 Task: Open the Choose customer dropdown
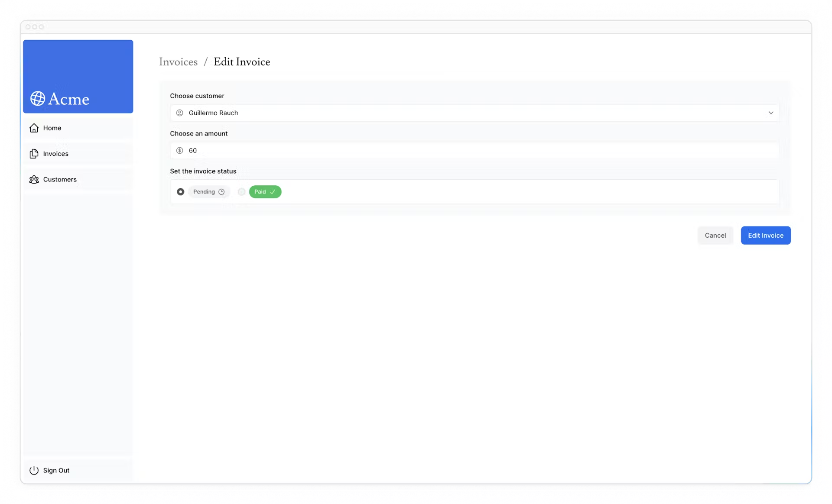click(474, 113)
